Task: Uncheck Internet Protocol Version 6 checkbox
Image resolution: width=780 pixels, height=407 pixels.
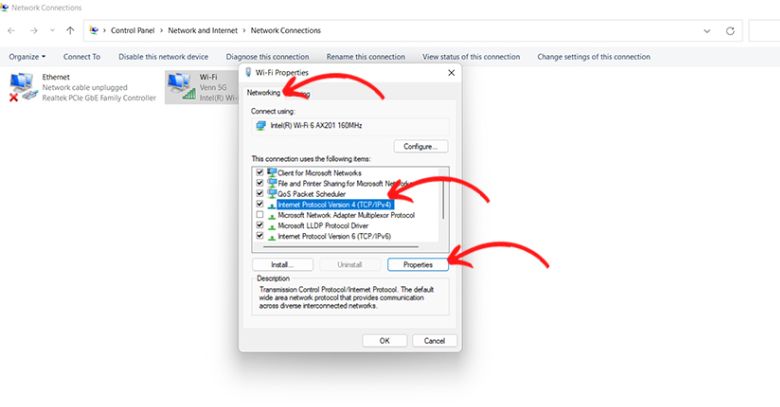Action: [x=260, y=236]
